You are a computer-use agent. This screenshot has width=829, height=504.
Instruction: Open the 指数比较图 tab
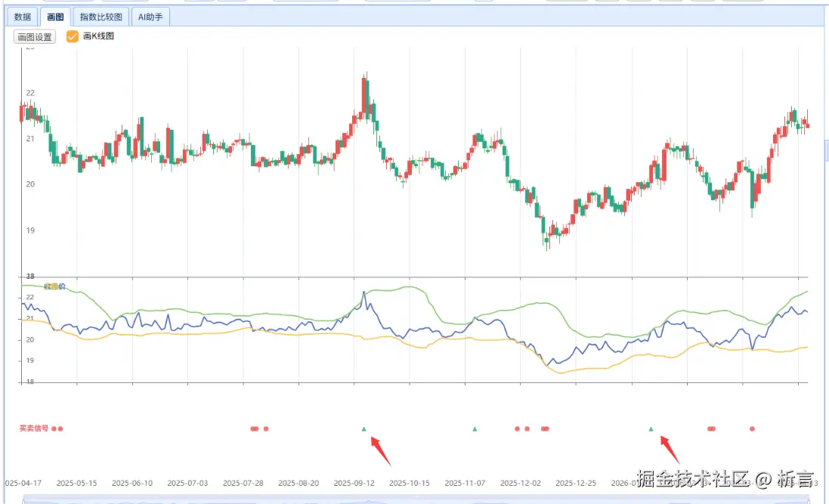pos(101,17)
